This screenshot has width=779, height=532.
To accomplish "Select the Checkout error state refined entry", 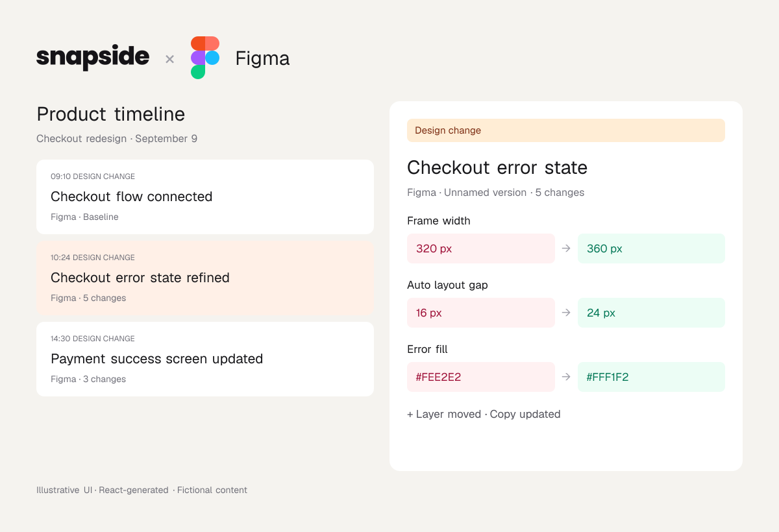I will coord(205,278).
